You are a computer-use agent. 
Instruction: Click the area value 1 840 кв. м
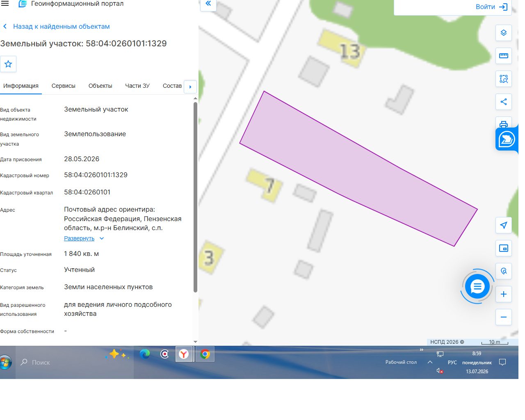point(81,254)
